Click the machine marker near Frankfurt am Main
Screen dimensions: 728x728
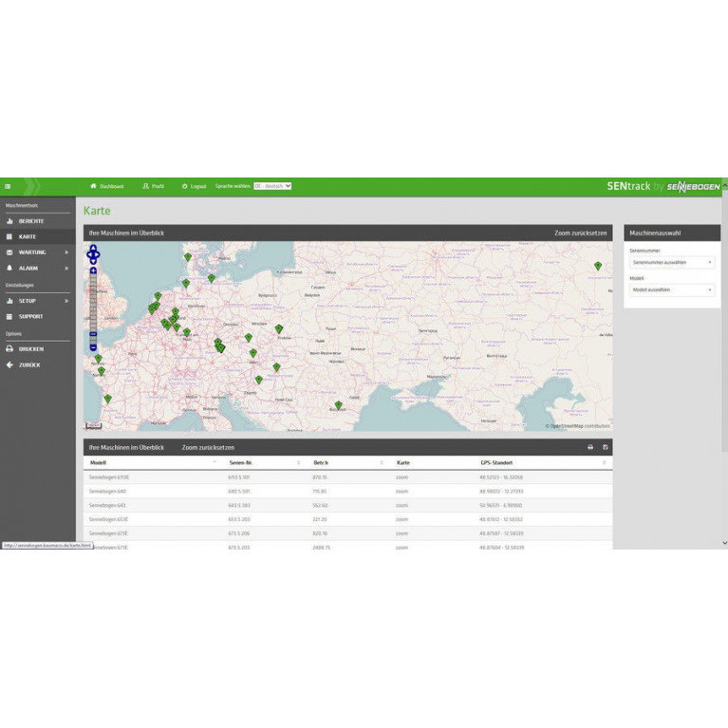click(x=187, y=332)
